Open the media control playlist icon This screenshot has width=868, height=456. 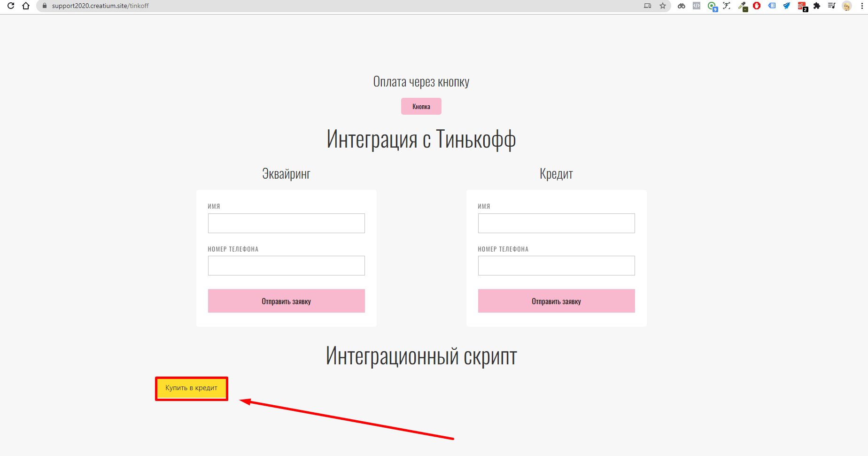[831, 6]
